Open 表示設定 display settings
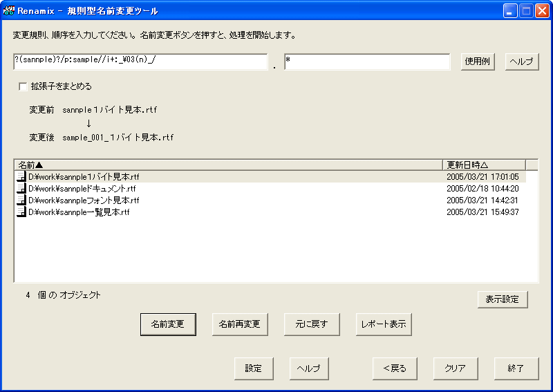Image resolution: width=553 pixels, height=392 pixels. click(503, 299)
